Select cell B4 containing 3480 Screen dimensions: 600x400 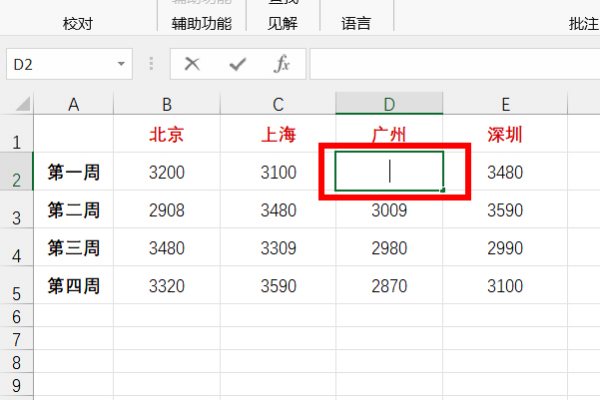pos(167,247)
